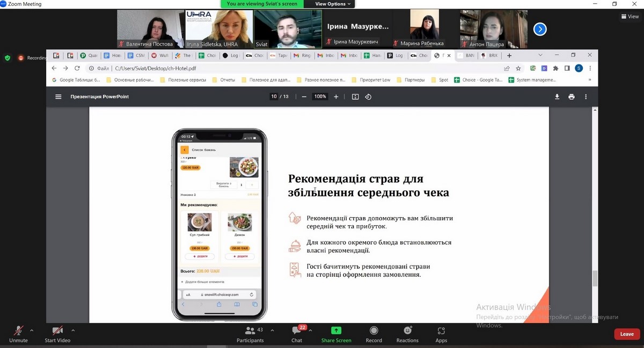Leave the Zoom meeting
Image resolution: width=644 pixels, height=348 pixels.
pyautogui.click(x=627, y=334)
